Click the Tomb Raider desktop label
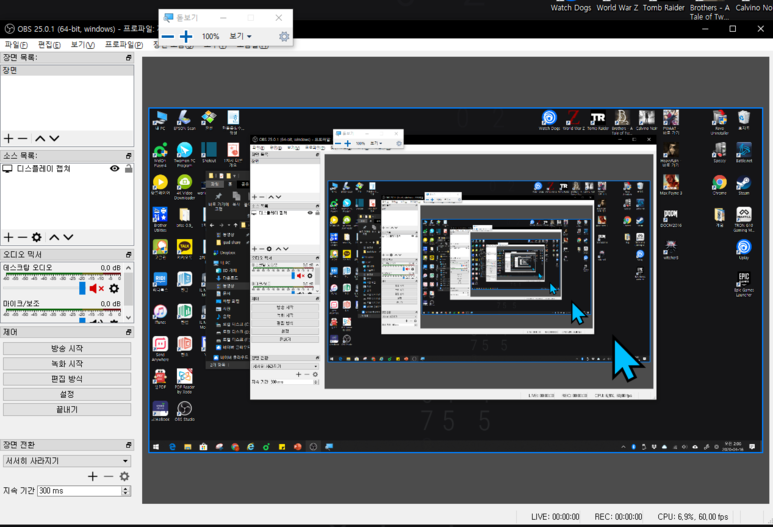 point(664,7)
